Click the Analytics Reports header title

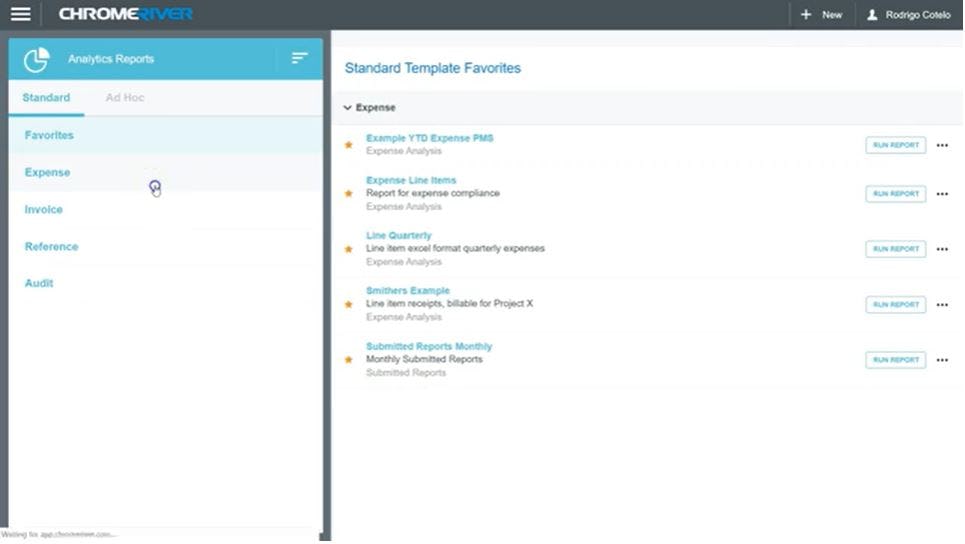tap(111, 59)
